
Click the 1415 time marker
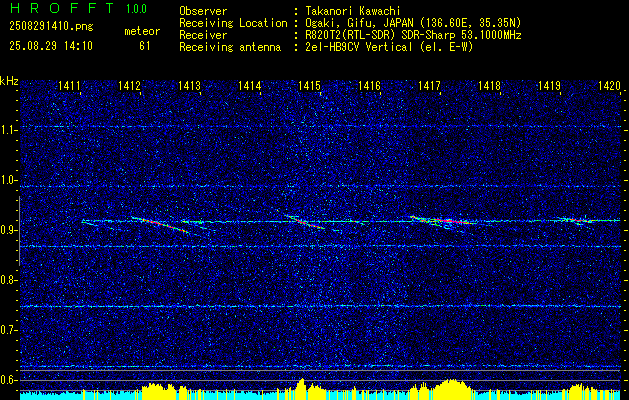[309, 85]
